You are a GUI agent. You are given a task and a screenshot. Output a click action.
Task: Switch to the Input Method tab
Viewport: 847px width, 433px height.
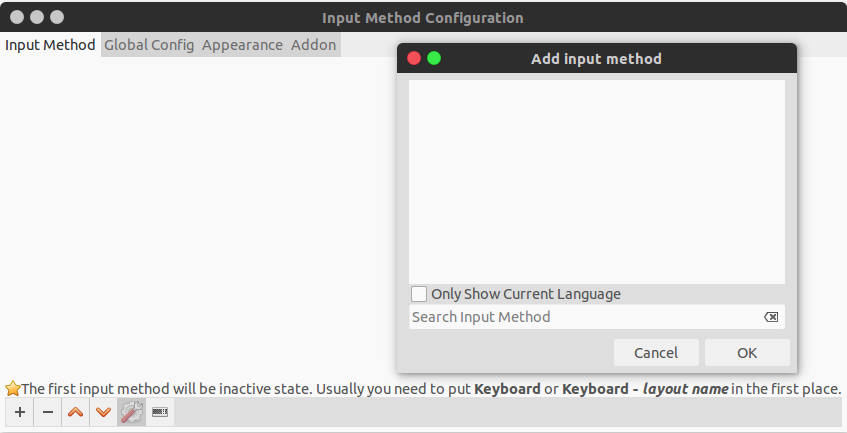(x=50, y=45)
